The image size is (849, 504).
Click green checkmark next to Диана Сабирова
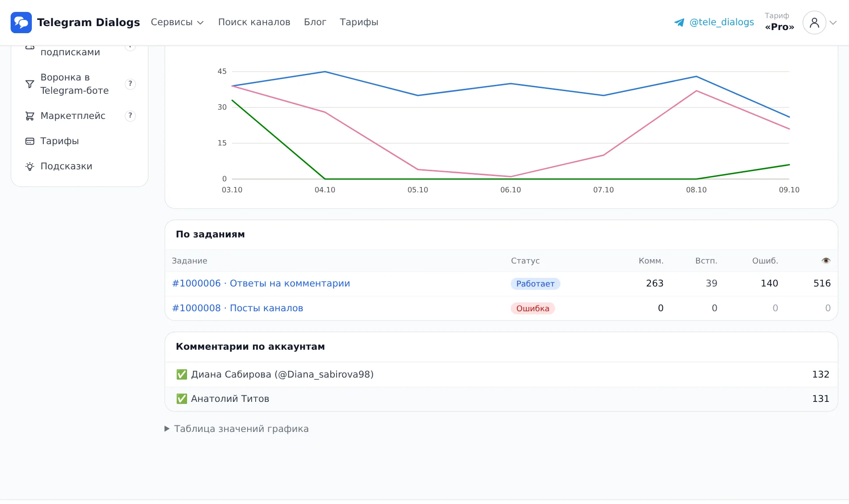pyautogui.click(x=182, y=374)
